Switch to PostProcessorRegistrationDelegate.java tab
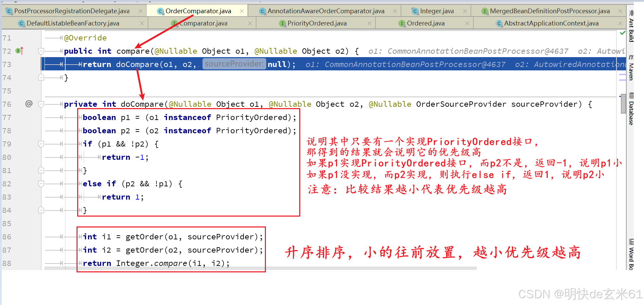The width and height of the screenshot is (644, 305). pyautogui.click(x=72, y=11)
